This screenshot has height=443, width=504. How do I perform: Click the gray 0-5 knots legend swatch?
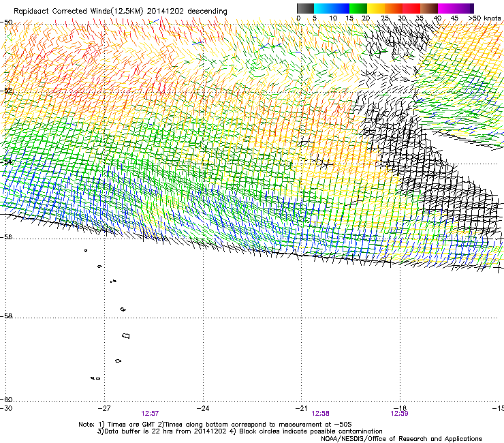point(305,8)
